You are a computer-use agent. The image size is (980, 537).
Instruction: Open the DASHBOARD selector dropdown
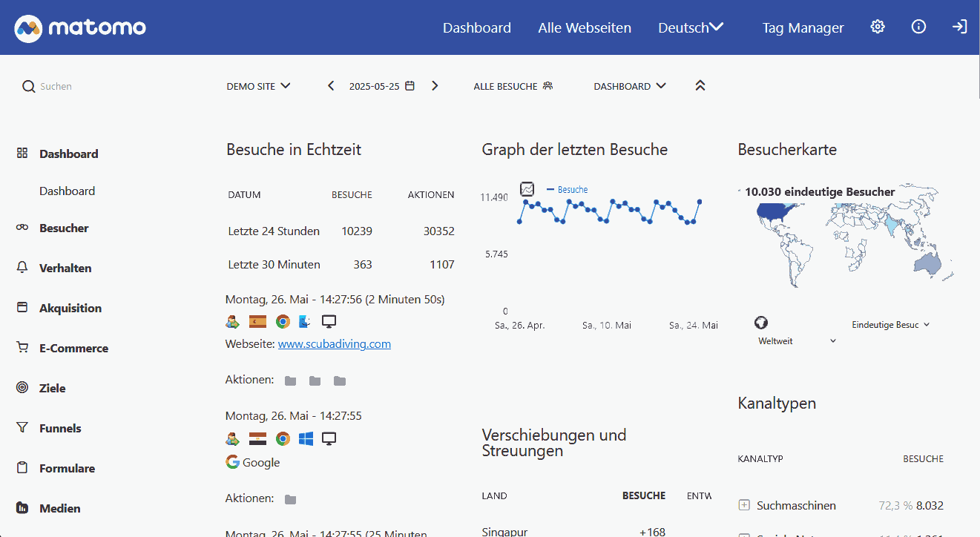[x=630, y=86]
